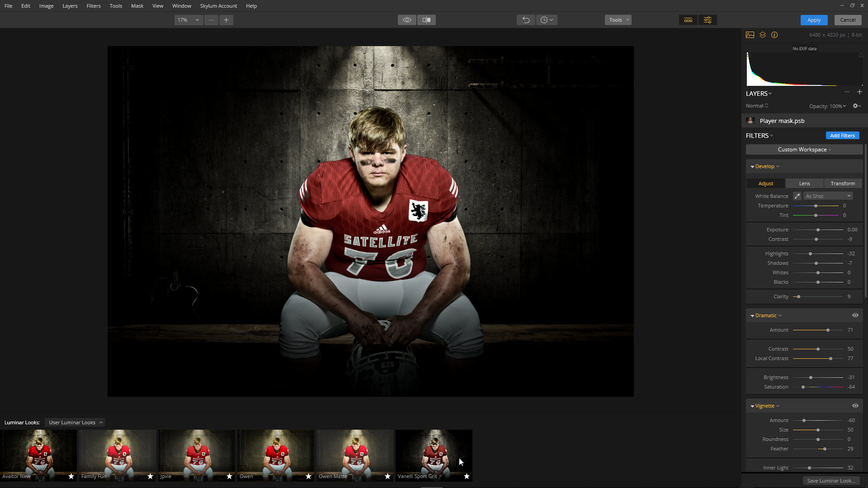Show the histogram panel icon

click(750, 35)
